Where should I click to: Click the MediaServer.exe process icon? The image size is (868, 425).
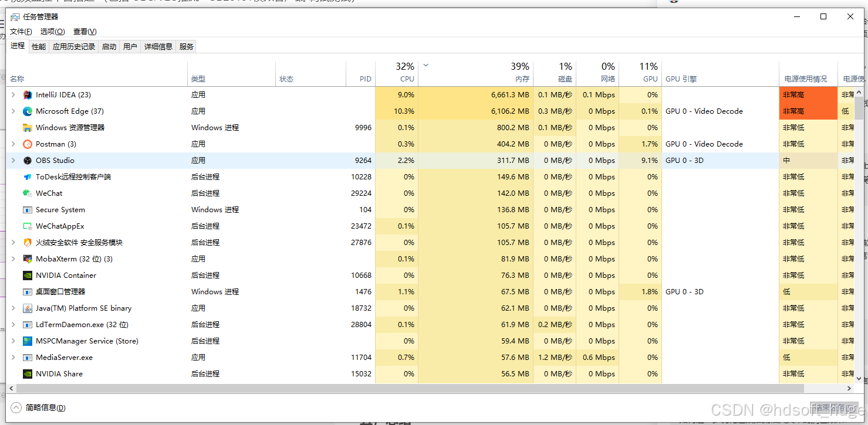(x=27, y=357)
